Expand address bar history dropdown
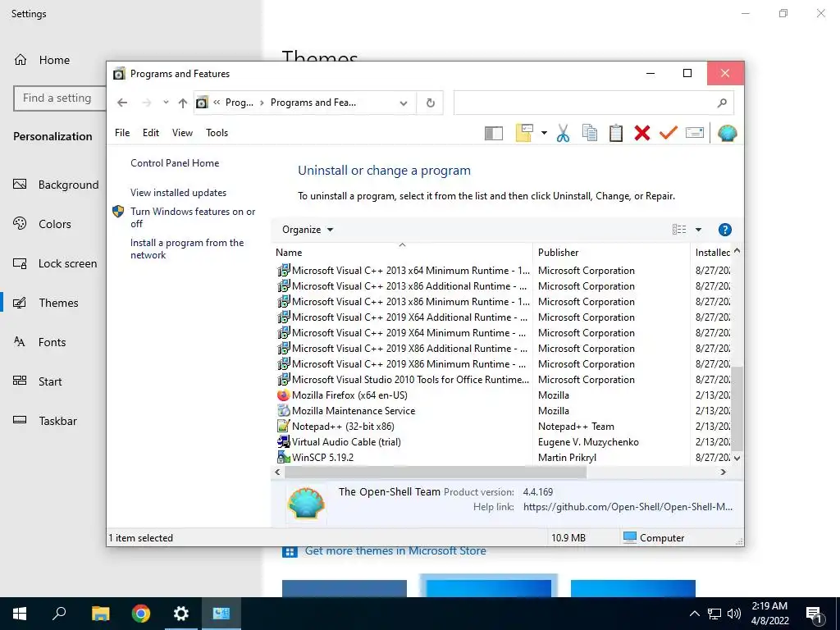This screenshot has height=630, width=840. pyautogui.click(x=404, y=103)
